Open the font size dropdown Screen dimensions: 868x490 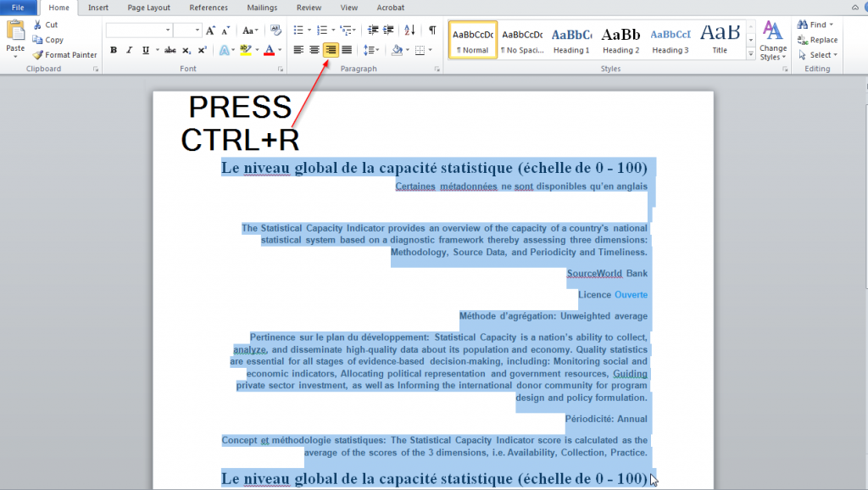pos(197,31)
